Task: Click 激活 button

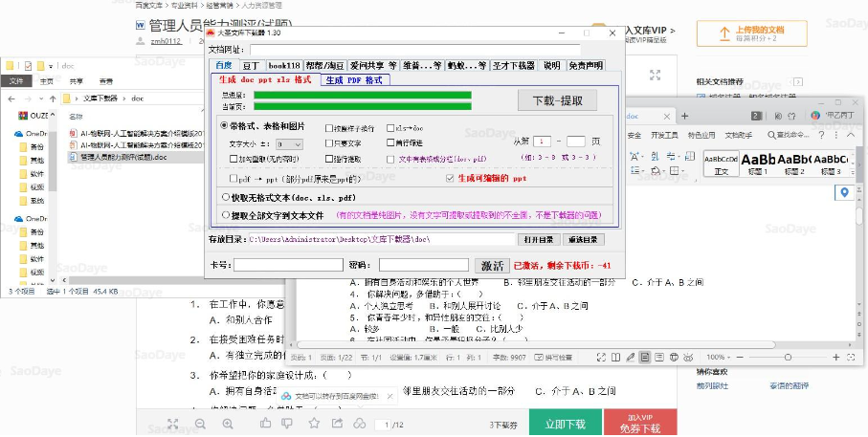Action: click(x=492, y=265)
